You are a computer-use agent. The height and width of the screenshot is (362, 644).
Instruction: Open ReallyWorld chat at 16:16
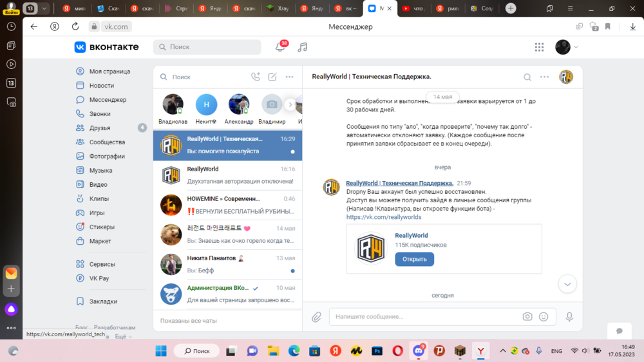tap(227, 175)
